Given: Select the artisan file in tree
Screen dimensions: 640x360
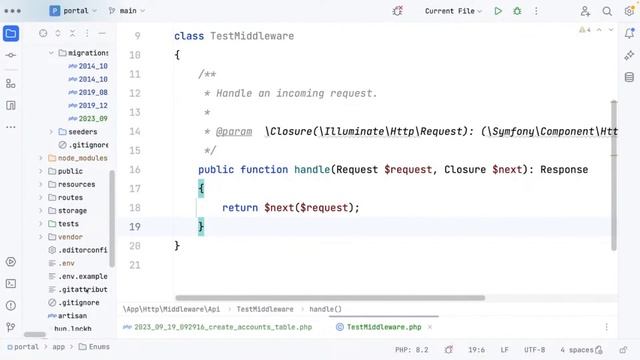Looking at the screenshot, I should point(67,316).
